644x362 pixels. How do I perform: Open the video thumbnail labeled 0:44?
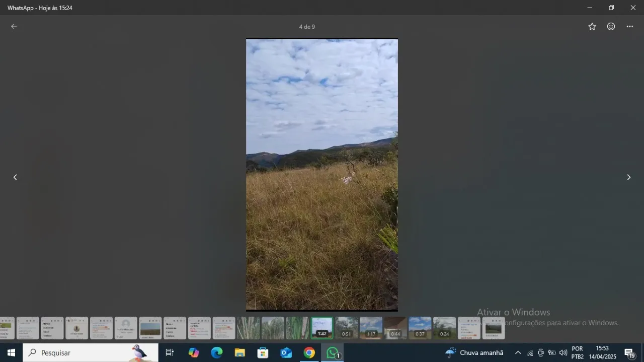[395, 328]
